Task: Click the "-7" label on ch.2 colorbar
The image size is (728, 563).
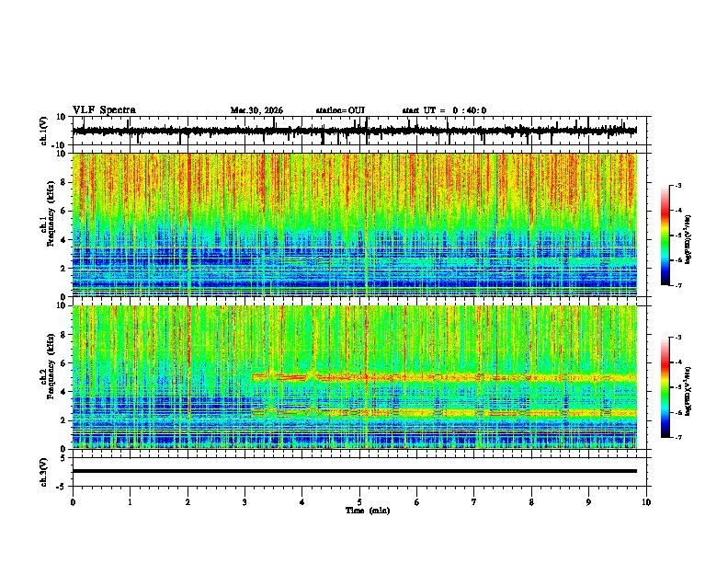Action: point(677,438)
